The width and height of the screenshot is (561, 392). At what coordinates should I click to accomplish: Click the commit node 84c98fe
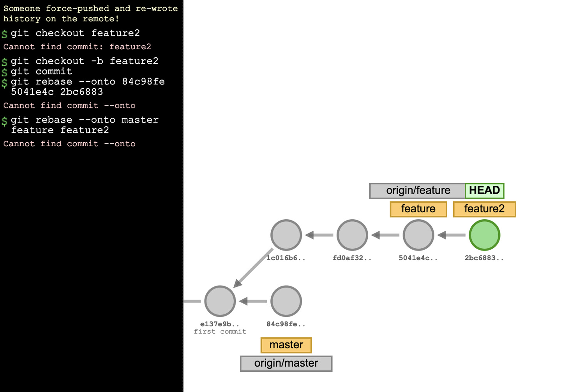[x=286, y=301]
